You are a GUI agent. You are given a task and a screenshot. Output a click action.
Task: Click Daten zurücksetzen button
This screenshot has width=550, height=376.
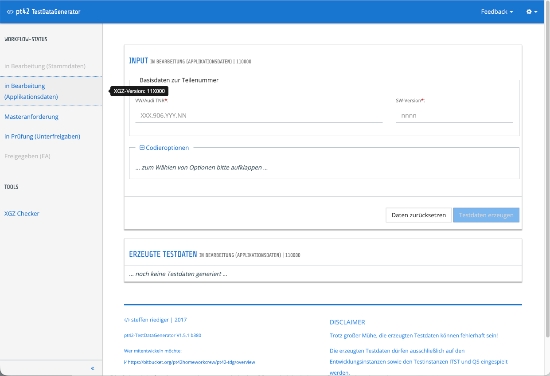(418, 215)
